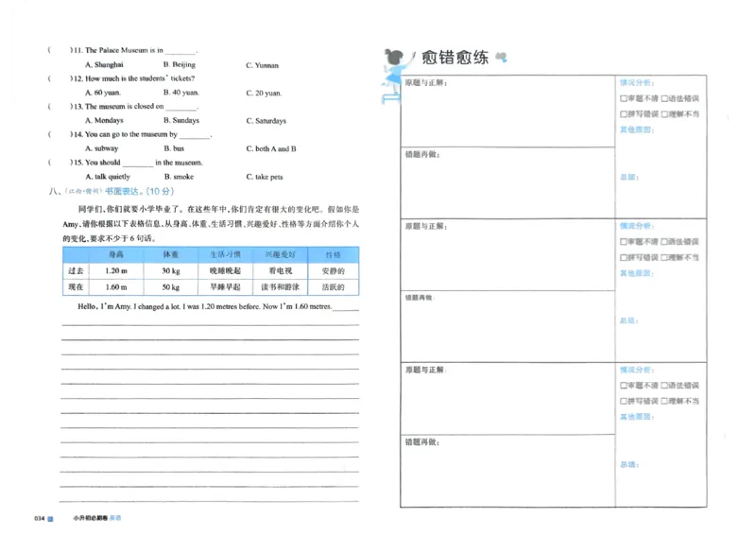Viewport: 756px width, 535px height.
Task: Click the answer bracket for question 15
Action: point(60,163)
